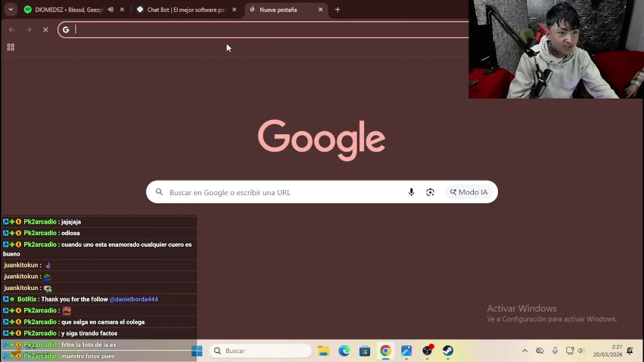Click the Google logo

coord(321,140)
